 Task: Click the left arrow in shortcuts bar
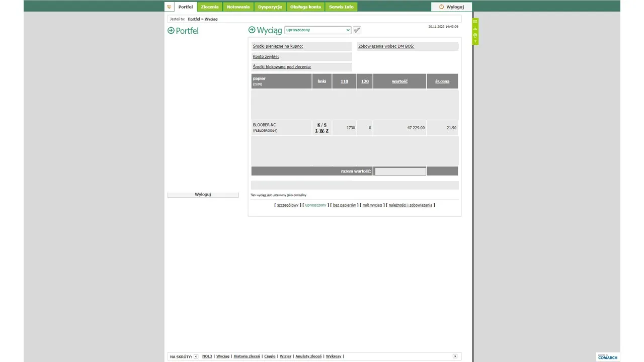(196, 356)
